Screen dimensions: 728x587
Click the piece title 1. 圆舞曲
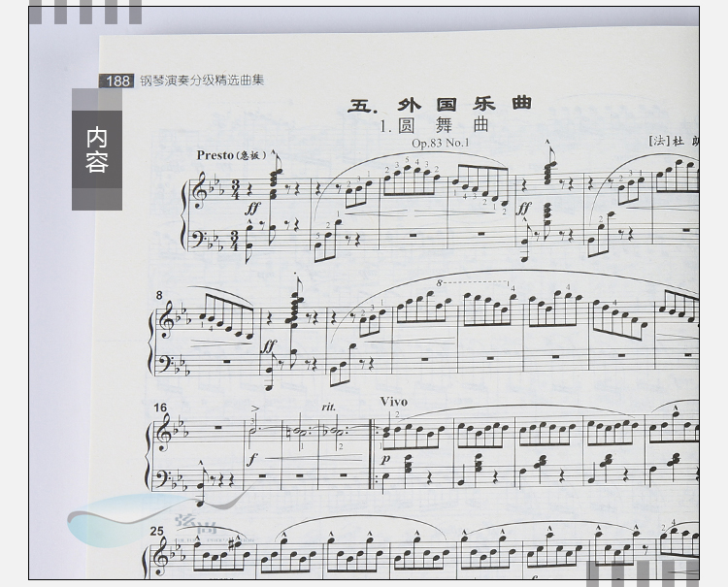(x=435, y=125)
